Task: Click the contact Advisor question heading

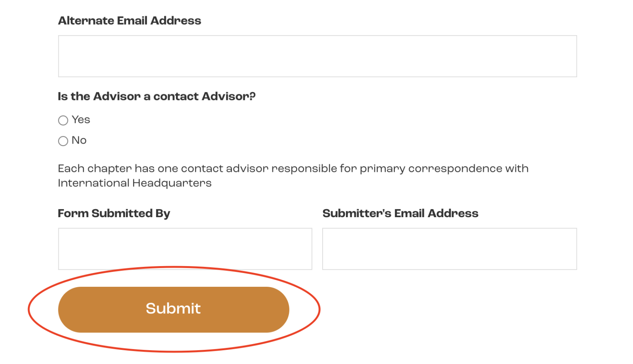Action: [x=157, y=96]
